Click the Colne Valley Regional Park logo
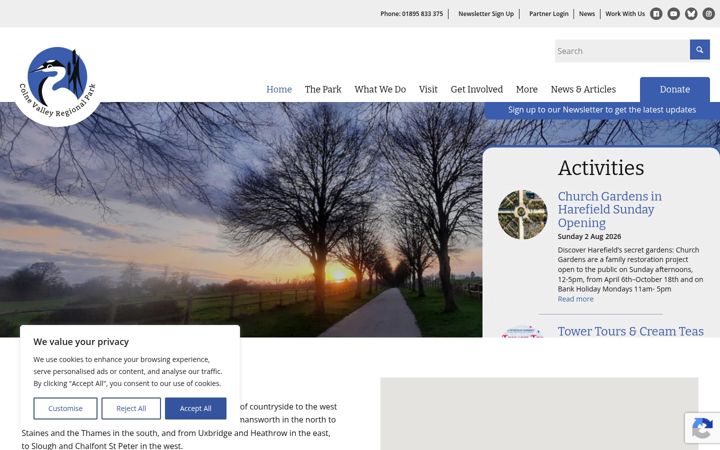Viewport: 720px width, 450px height. 58,84
